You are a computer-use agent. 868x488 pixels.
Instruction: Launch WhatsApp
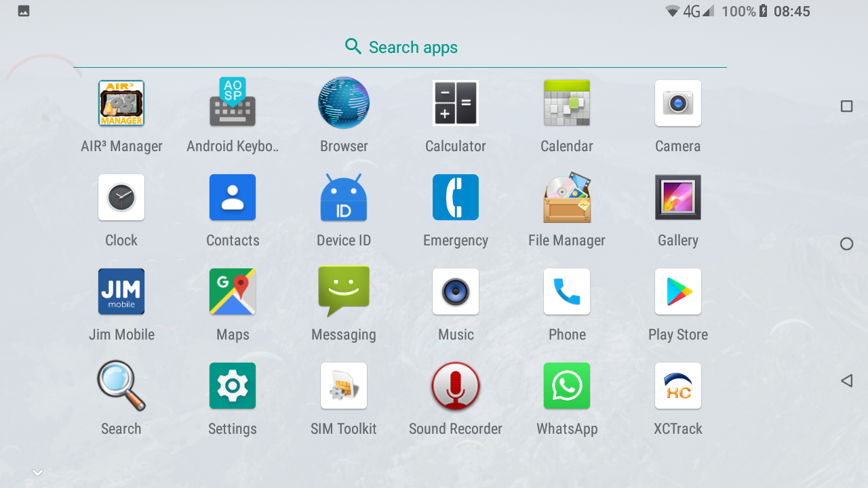[x=567, y=386]
